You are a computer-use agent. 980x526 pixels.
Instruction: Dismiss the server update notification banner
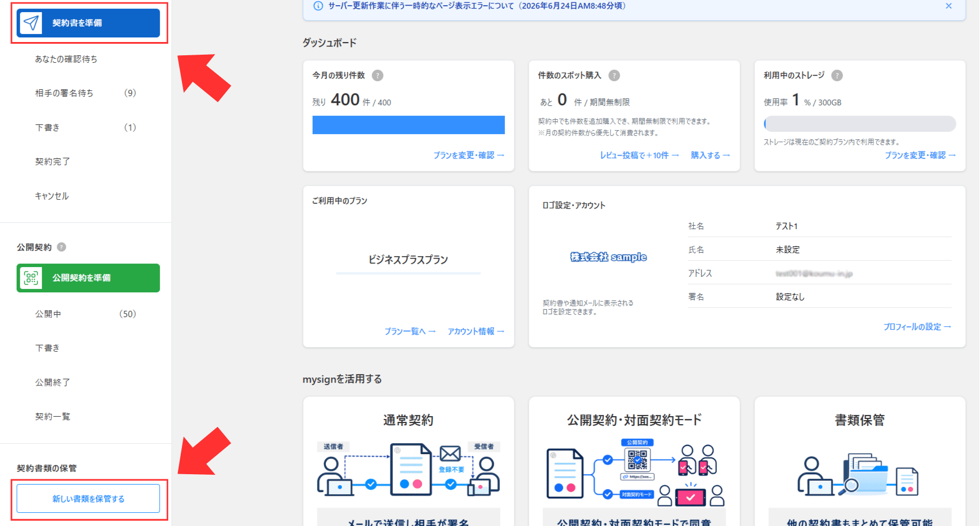(x=949, y=6)
